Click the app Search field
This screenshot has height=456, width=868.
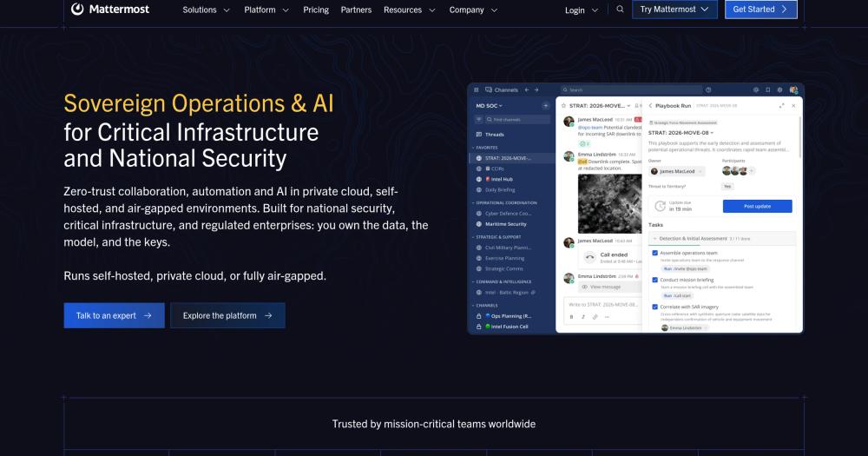pos(630,89)
